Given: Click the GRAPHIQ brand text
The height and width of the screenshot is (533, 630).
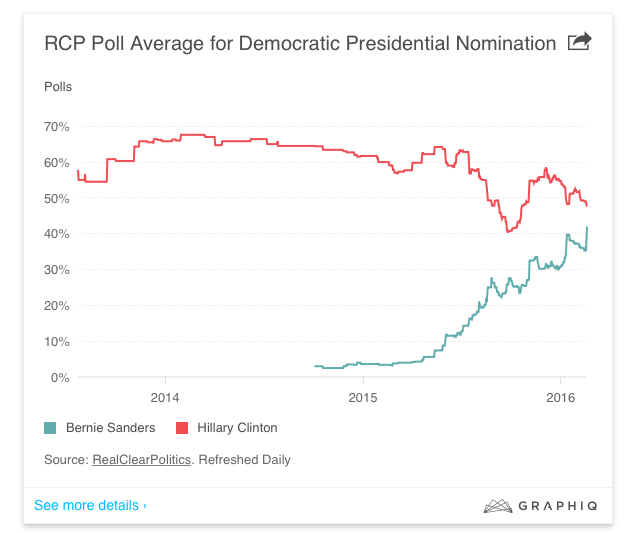Looking at the screenshot, I should pyautogui.click(x=558, y=506).
